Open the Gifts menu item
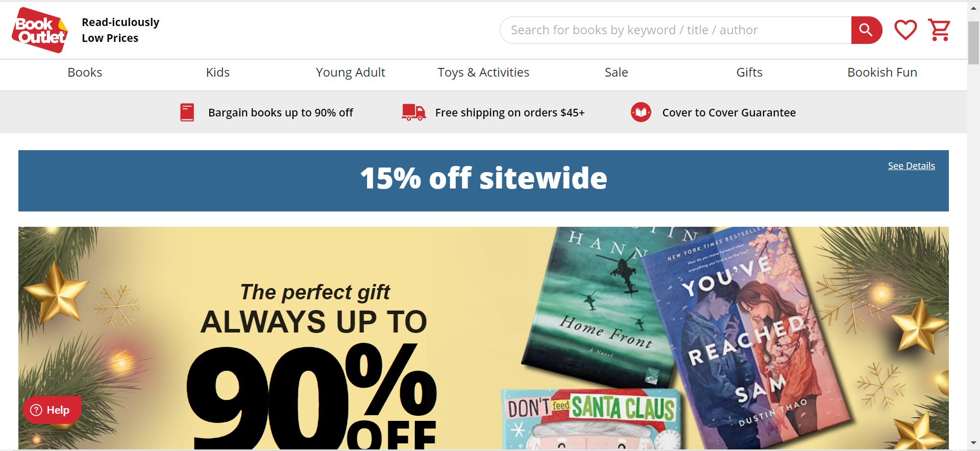 (749, 73)
